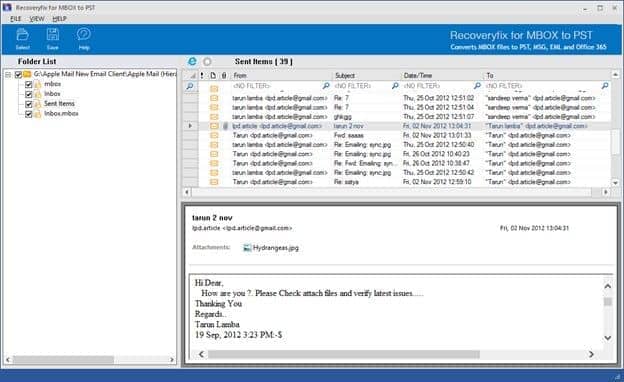Click the attachment paperclip column header icon

pyautogui.click(x=224, y=75)
